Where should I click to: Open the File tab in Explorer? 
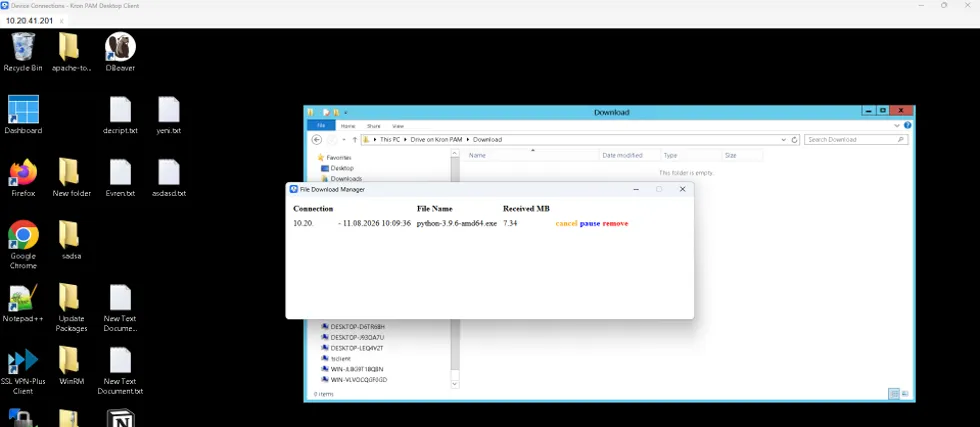click(x=321, y=126)
